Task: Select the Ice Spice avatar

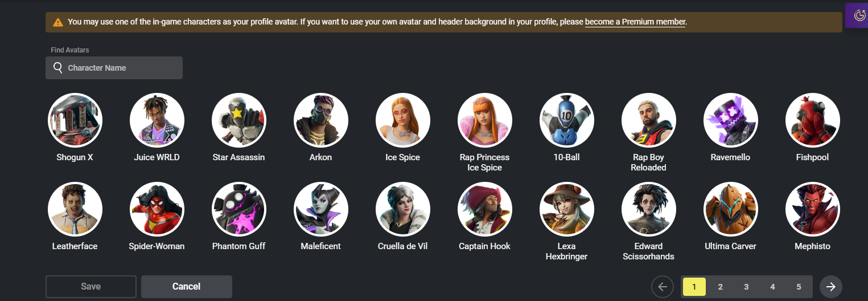Action: pyautogui.click(x=403, y=120)
